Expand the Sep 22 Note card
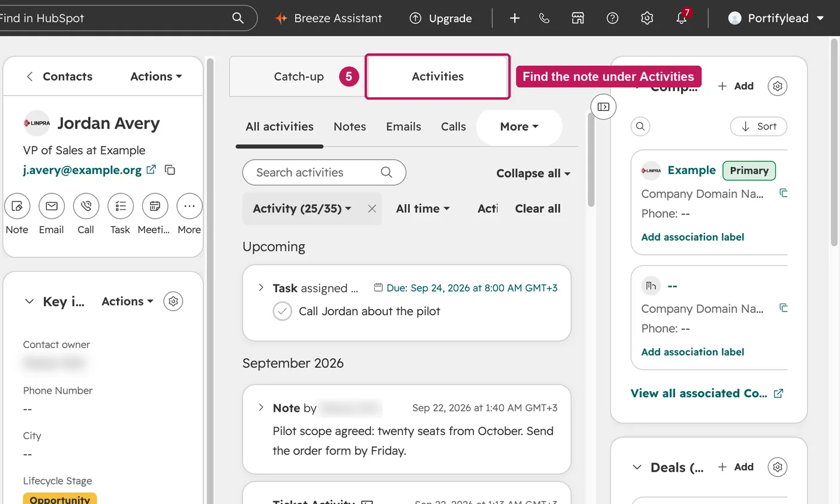Image resolution: width=840 pixels, height=504 pixels. point(261,407)
